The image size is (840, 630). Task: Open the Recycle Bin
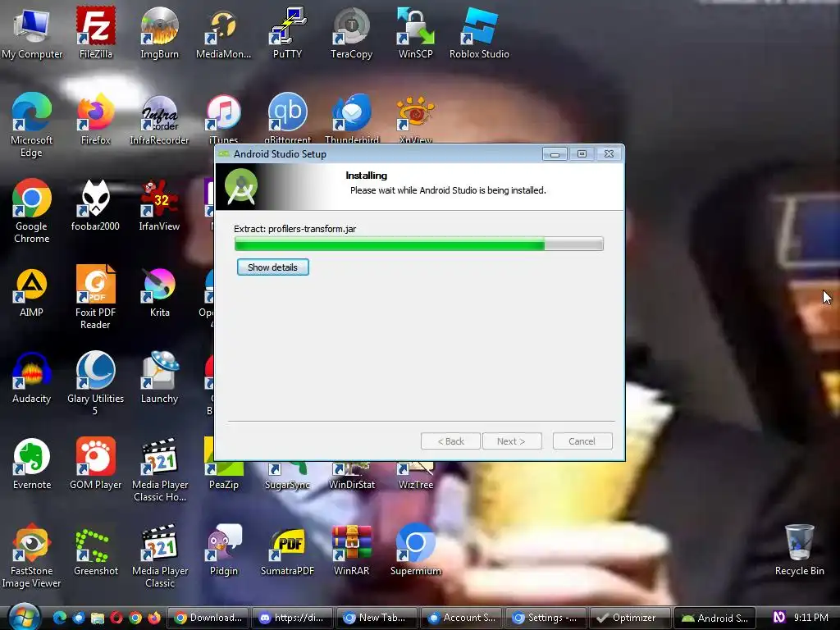(x=799, y=550)
